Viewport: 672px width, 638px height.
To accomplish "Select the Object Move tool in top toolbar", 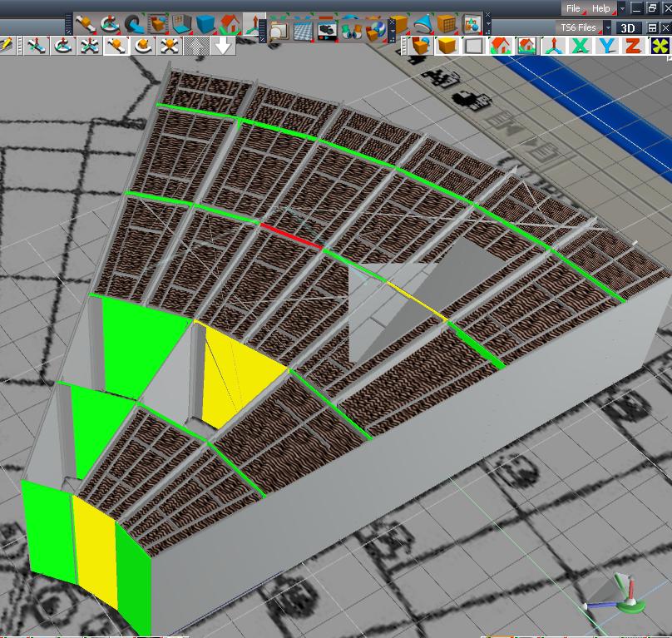I will 86,23.
